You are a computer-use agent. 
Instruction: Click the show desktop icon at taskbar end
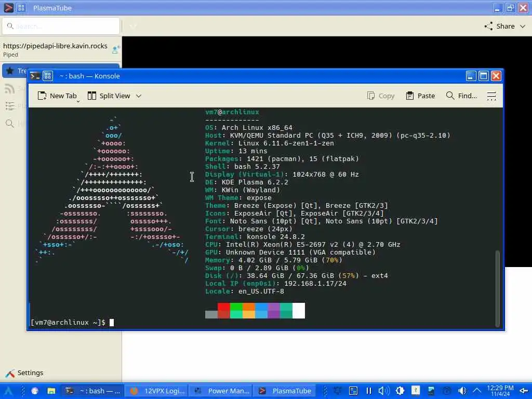(x=524, y=391)
